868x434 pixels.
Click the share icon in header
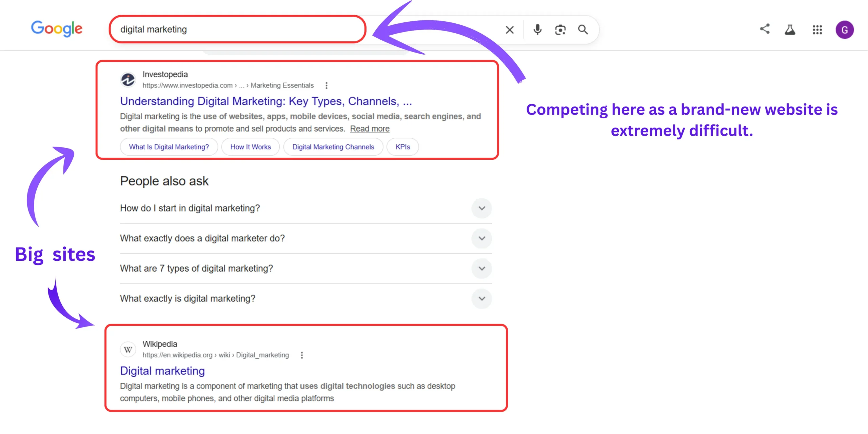coord(765,29)
